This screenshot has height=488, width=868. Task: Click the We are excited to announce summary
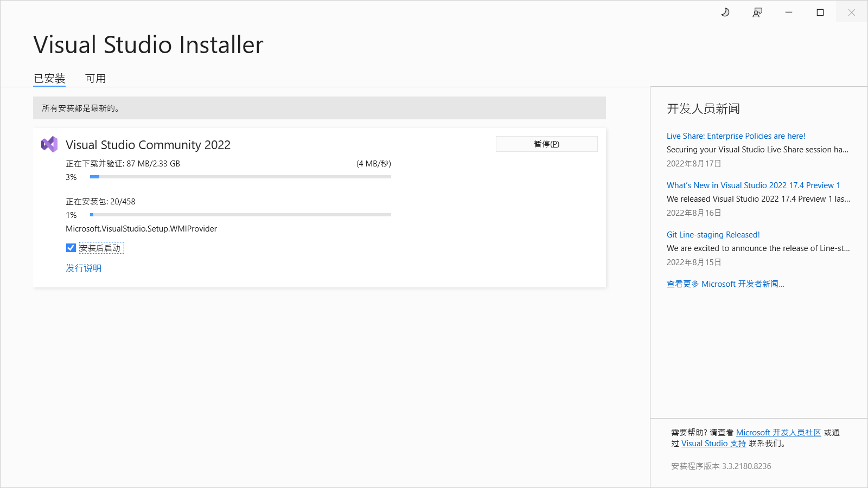click(758, 248)
